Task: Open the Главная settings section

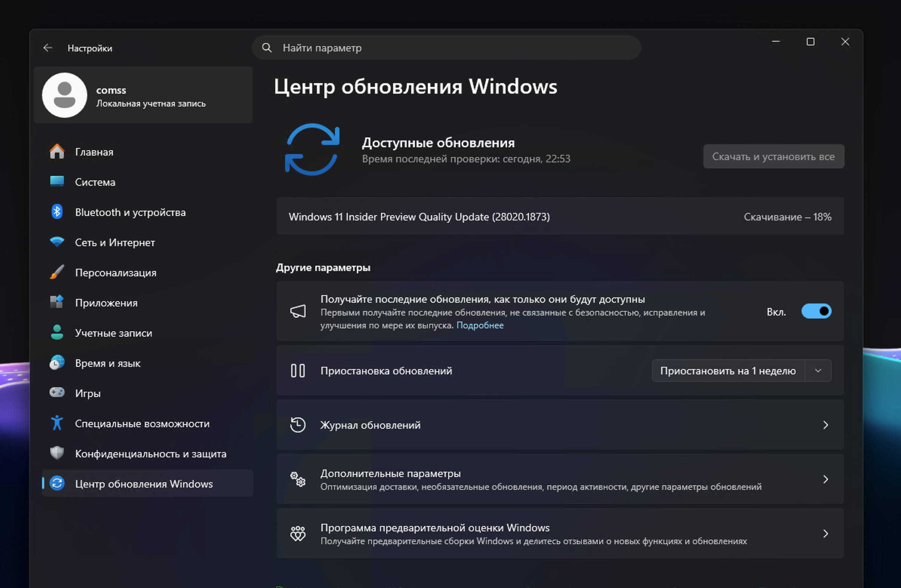Action: coord(147,152)
